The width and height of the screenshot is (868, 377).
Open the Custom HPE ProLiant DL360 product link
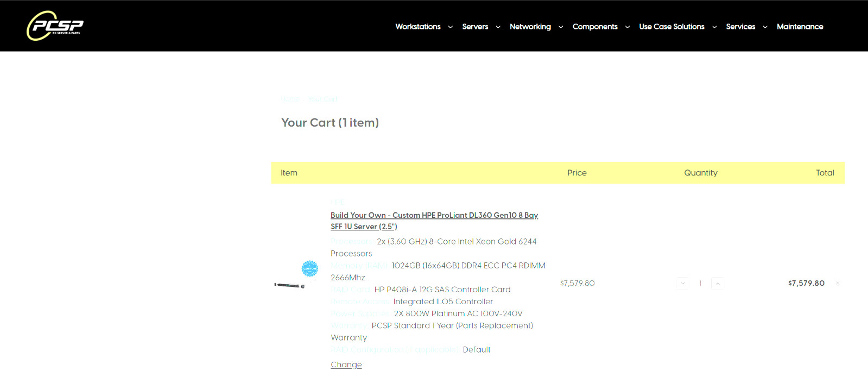click(434, 221)
